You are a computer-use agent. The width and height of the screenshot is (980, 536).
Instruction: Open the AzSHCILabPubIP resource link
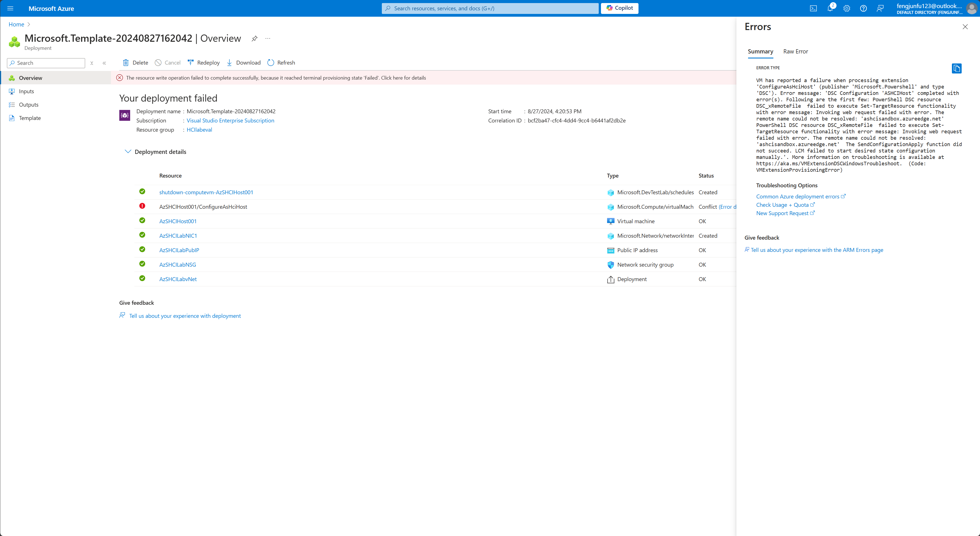click(179, 250)
